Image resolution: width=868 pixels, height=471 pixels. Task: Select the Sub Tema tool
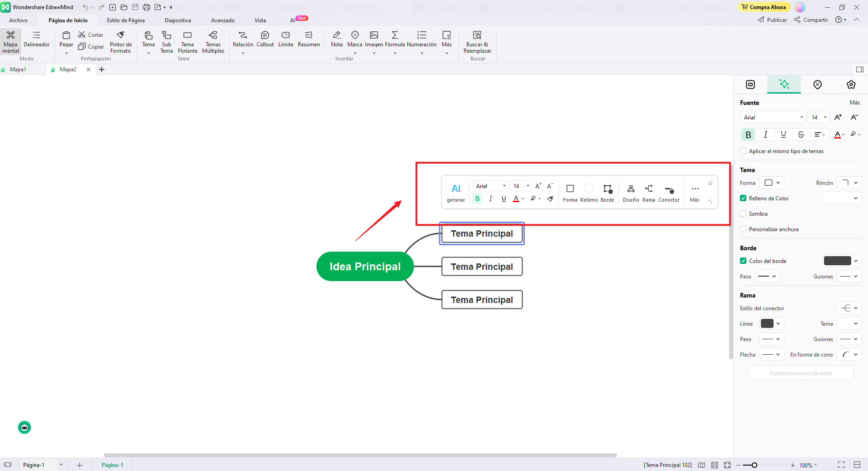(x=166, y=42)
